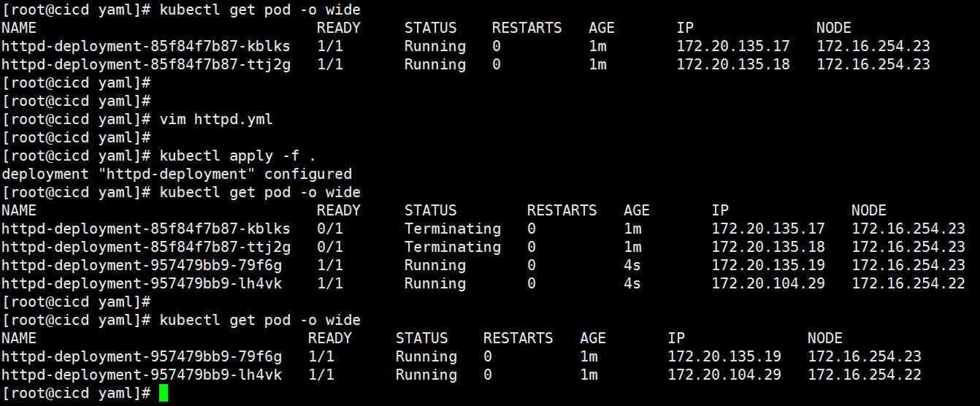Select node 172.16.254.22 in the 4s-old lh4vk row
Image resolution: width=980 pixels, height=406 pixels.
pos(908,283)
